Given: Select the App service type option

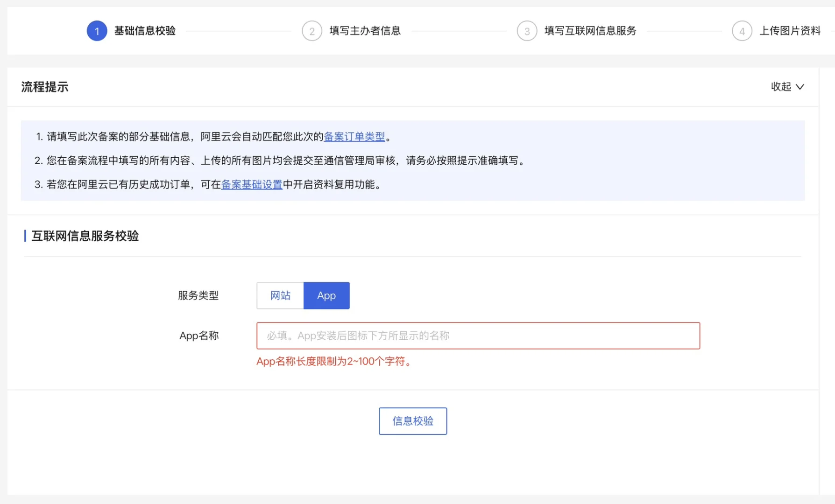Looking at the screenshot, I should (x=326, y=295).
